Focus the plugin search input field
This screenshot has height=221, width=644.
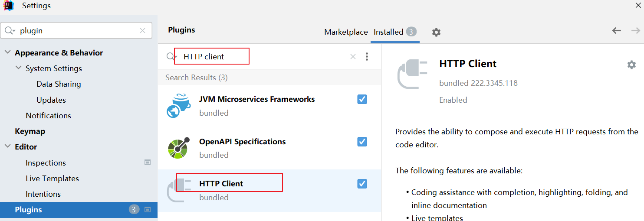coord(265,57)
